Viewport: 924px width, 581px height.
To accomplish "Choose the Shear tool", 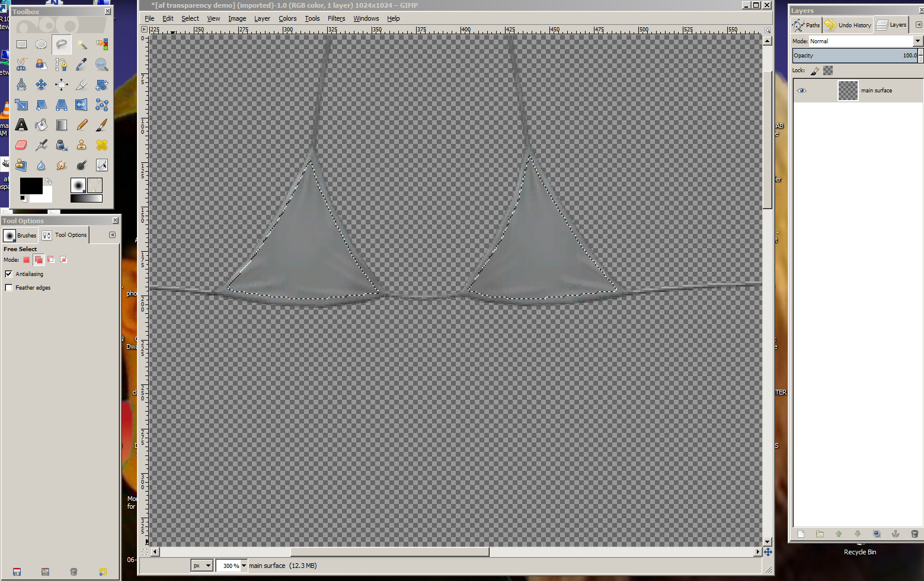I will point(41,105).
